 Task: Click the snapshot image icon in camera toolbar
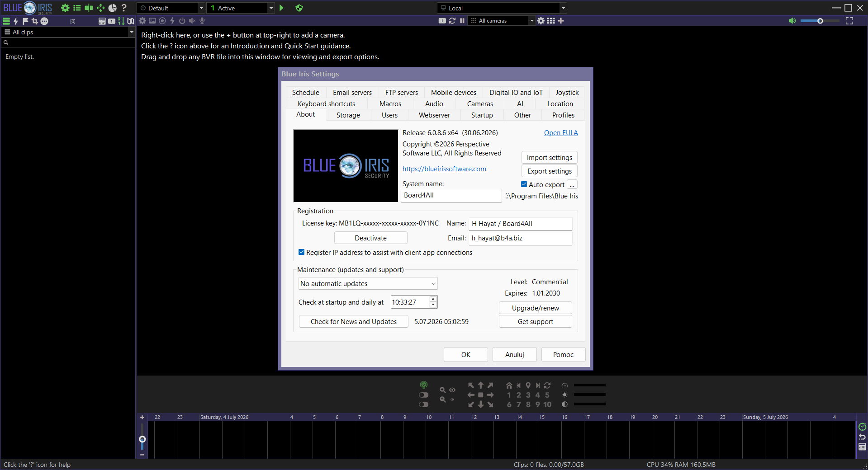[x=152, y=21]
